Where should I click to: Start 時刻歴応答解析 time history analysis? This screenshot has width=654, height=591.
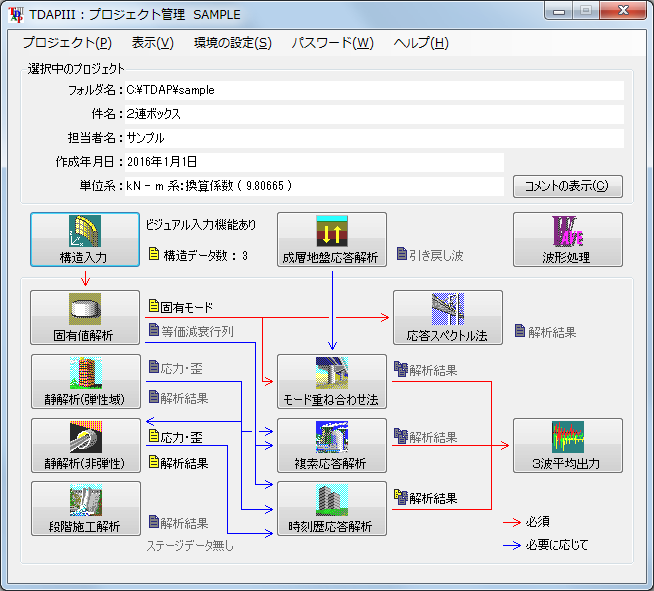[x=331, y=508]
